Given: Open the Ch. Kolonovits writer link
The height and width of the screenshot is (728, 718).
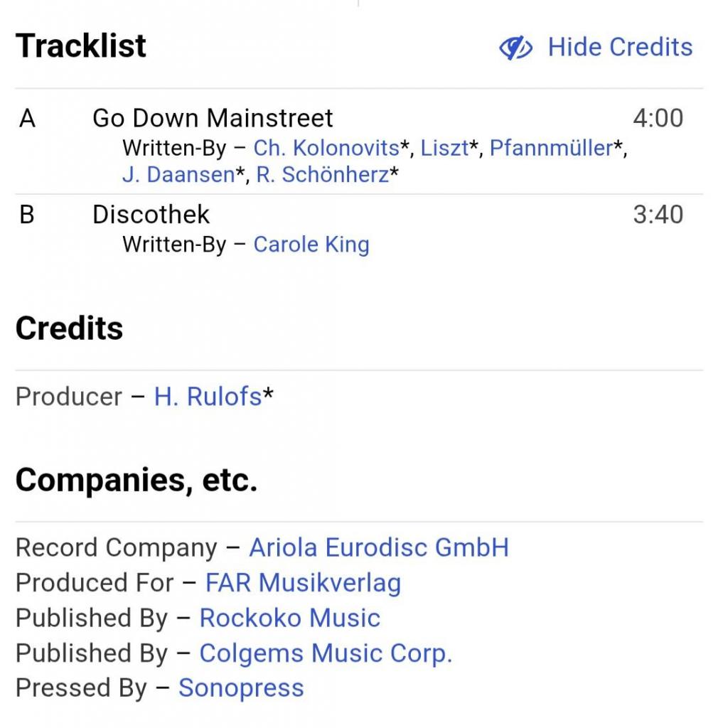Looking at the screenshot, I should pos(326,148).
